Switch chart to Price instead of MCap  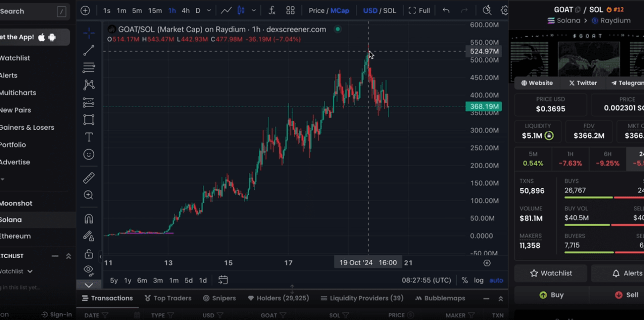click(316, 11)
